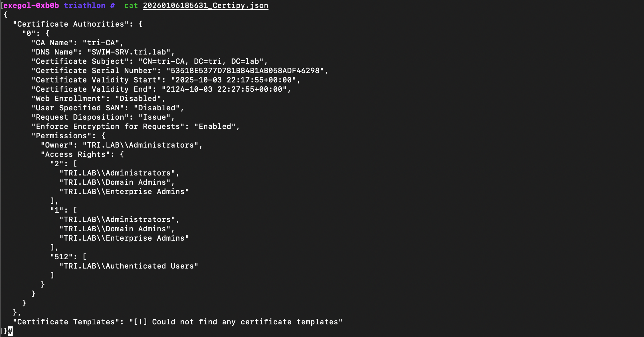This screenshot has width=644, height=337.
Task: Click the Enforce Encryption "Enabled" value
Action: tap(215, 127)
